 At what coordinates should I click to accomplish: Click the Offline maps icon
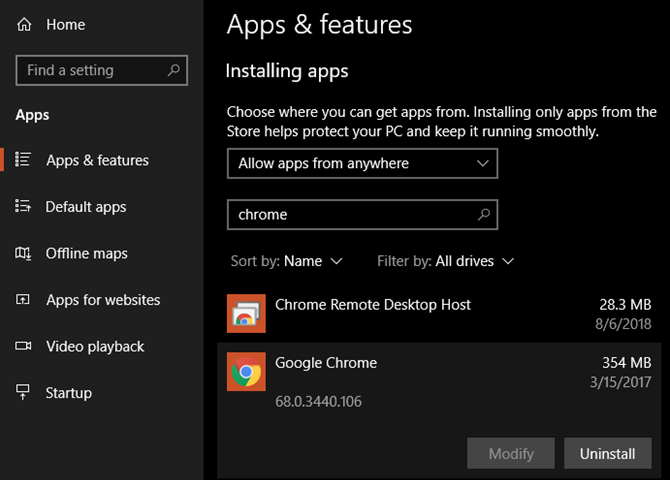pyautogui.click(x=24, y=253)
